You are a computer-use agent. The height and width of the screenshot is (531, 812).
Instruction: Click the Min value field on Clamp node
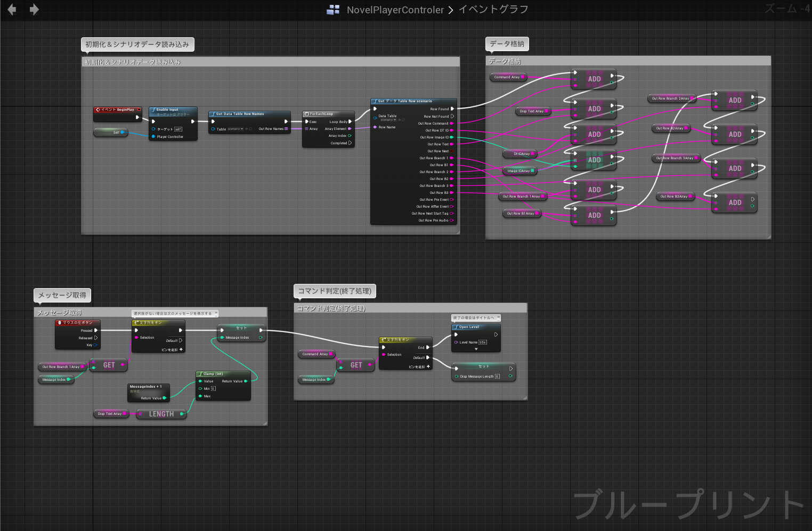[x=213, y=389]
